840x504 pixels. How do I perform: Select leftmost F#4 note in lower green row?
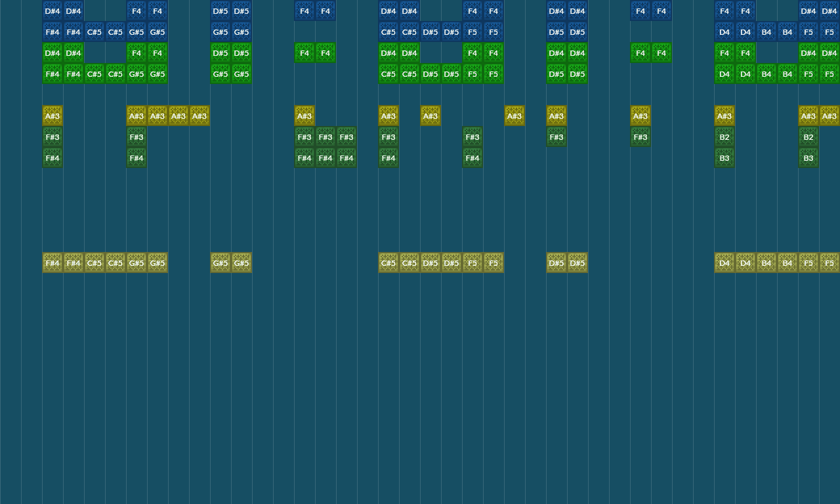52,74
